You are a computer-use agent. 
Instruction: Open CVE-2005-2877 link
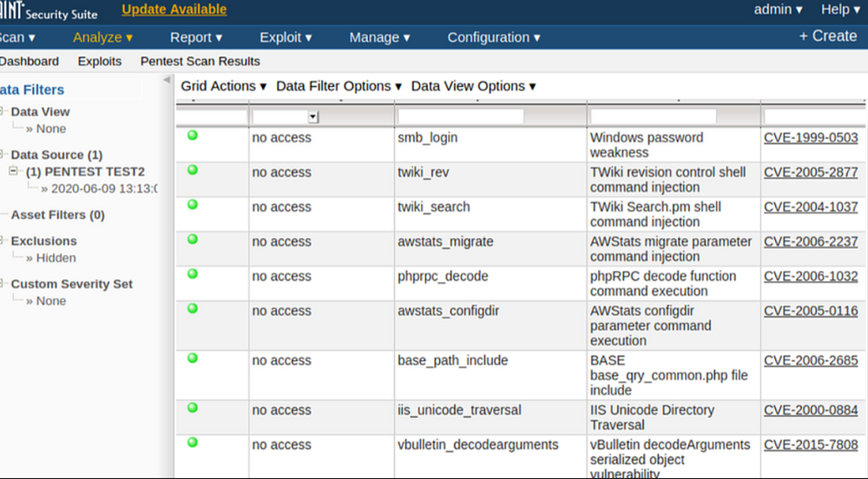pyautogui.click(x=811, y=173)
